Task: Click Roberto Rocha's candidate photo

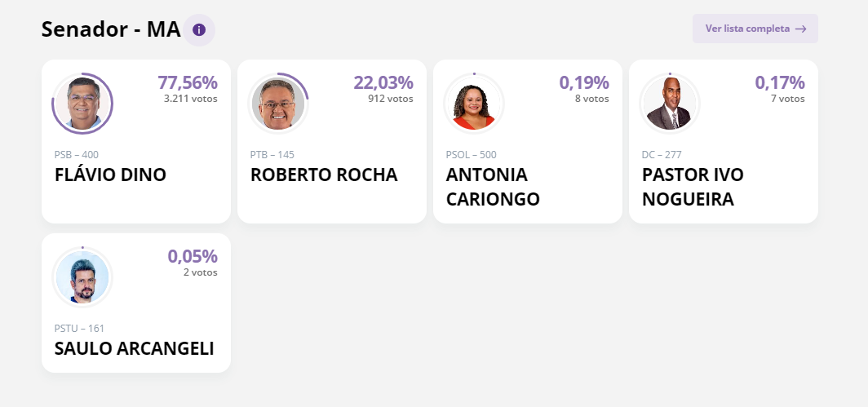Action: tap(278, 104)
